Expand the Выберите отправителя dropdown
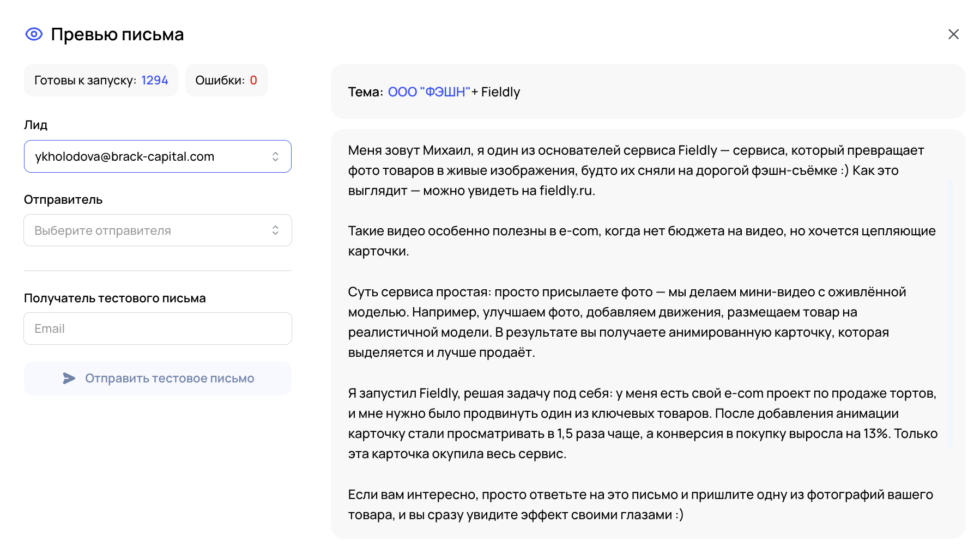 coord(147,230)
